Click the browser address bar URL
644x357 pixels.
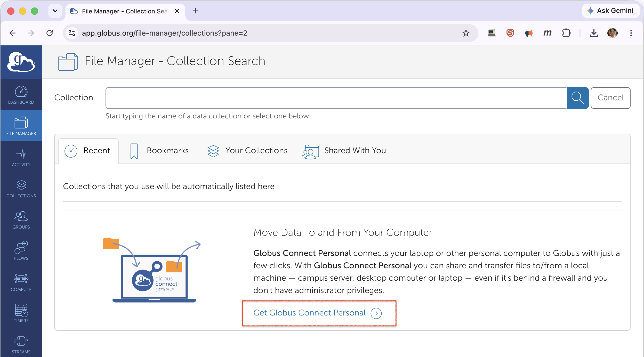coord(165,33)
